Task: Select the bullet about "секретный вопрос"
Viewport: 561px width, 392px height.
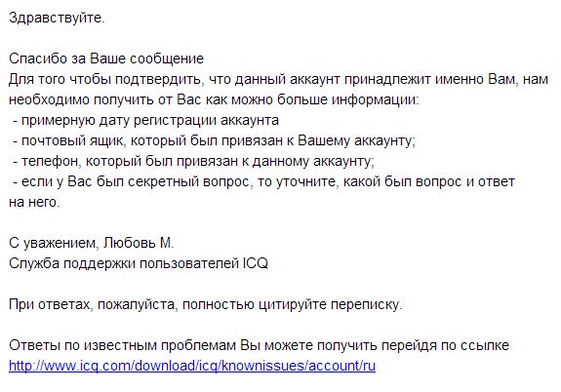Action: click(264, 181)
